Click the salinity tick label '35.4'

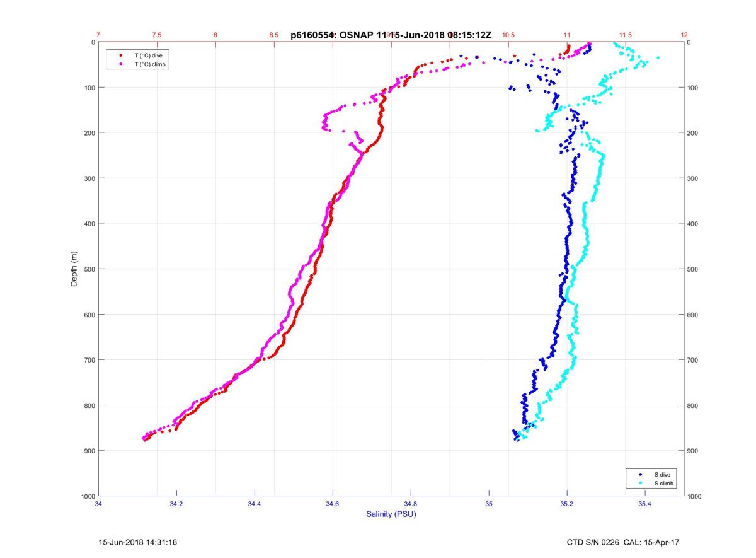click(645, 504)
